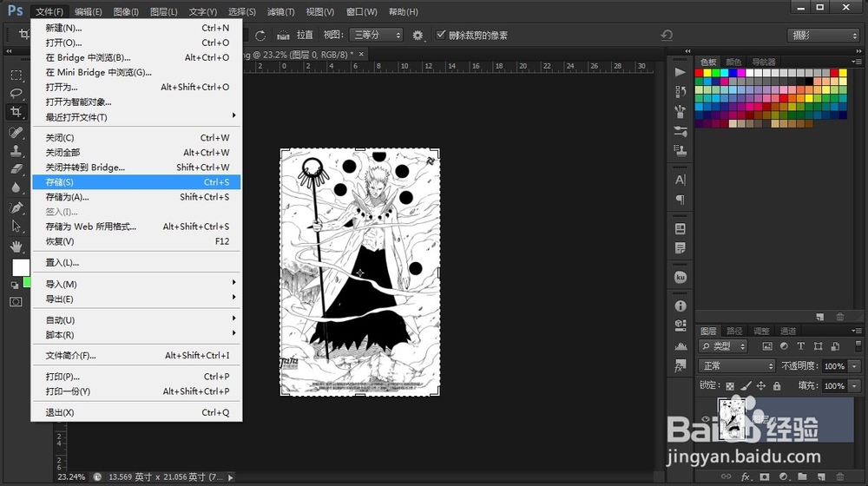The image size is (868, 486).
Task: Create new group folder icon
Action: click(802, 476)
